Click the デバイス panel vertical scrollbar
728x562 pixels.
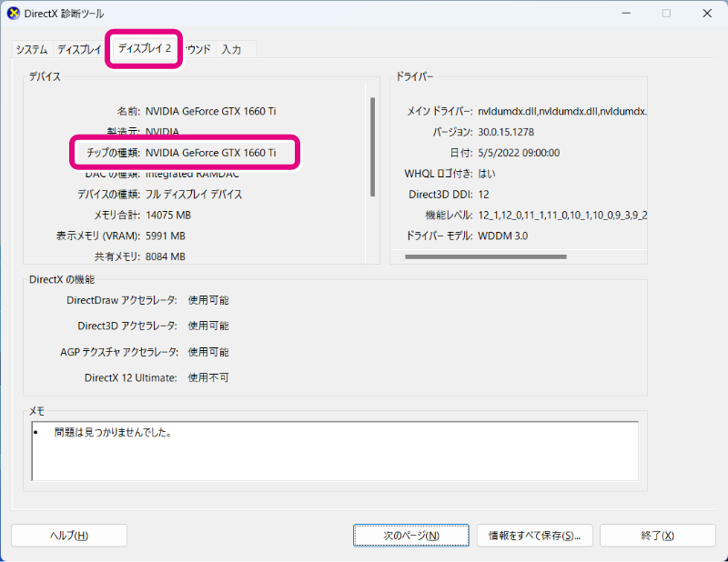371,146
